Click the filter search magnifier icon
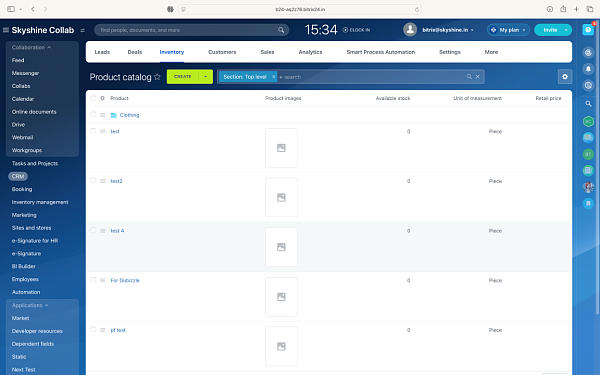600x375 pixels. pos(469,77)
